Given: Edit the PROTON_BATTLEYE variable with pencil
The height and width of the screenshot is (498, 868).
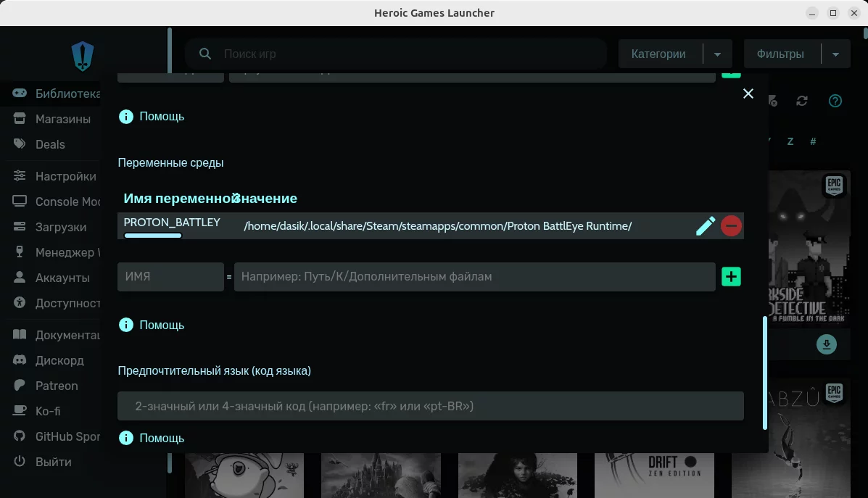Looking at the screenshot, I should pos(706,225).
